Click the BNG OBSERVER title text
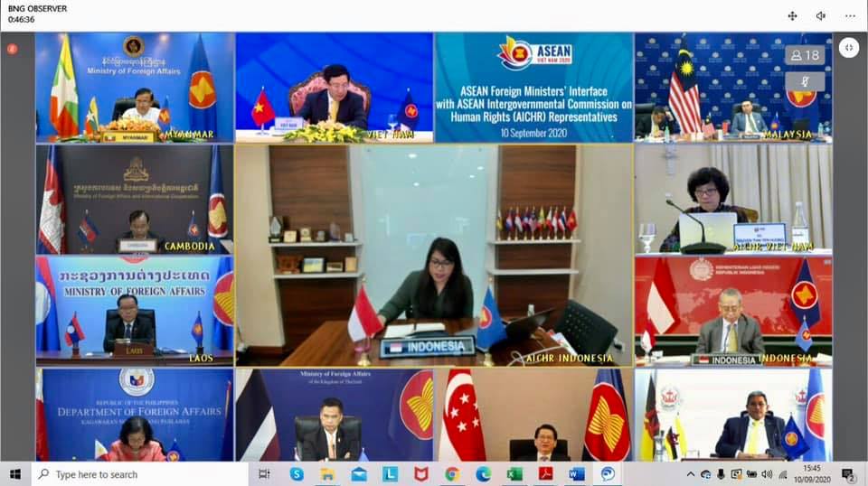 pos(38,9)
